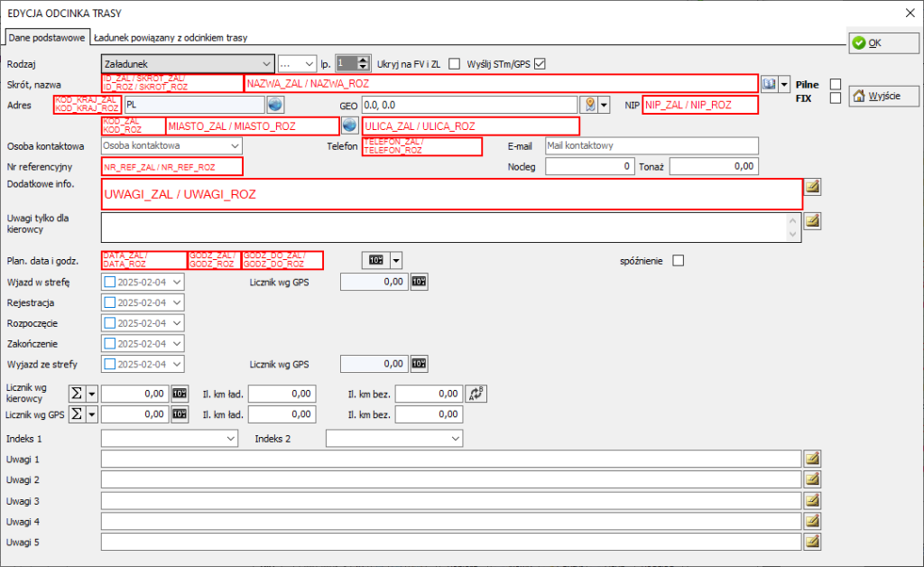Toggle the Wyślij STm/GPS checkbox
The width and height of the screenshot is (924, 567).
pos(541,63)
